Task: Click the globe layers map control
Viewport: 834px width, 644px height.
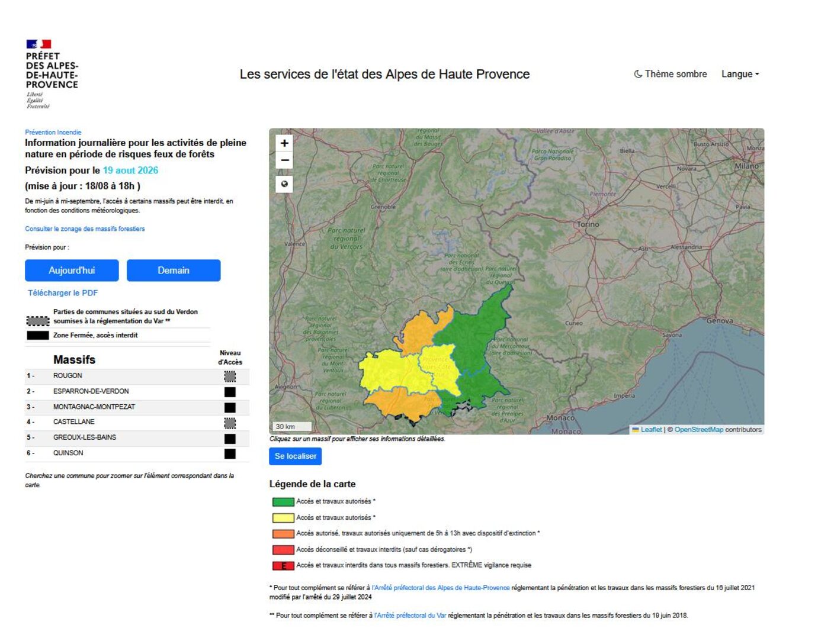Action: pyautogui.click(x=284, y=184)
